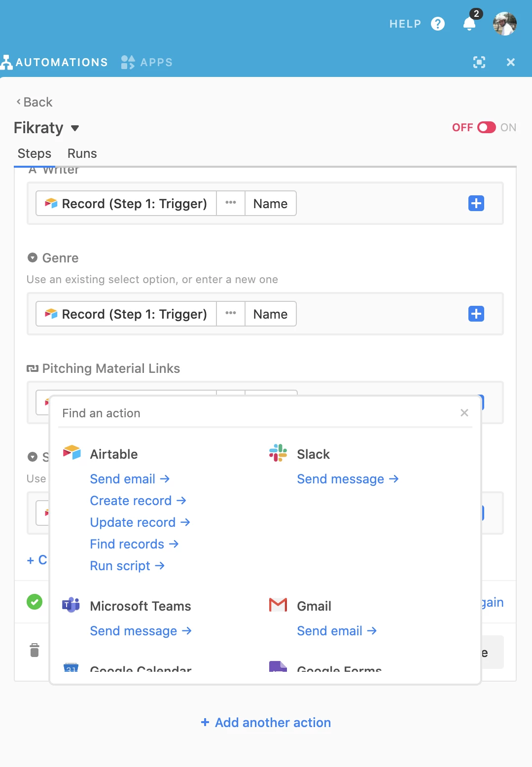Image resolution: width=532 pixels, height=767 pixels.
Task: Close the Find an action popup
Action: pos(464,413)
